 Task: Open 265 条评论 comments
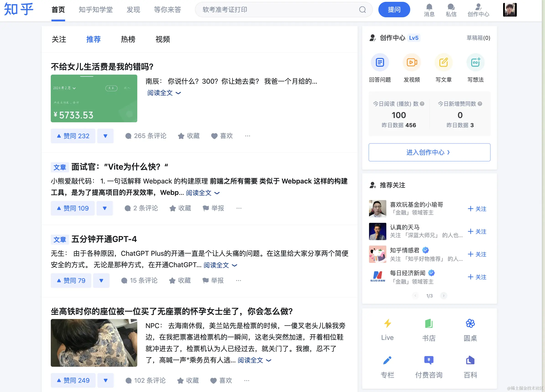click(x=146, y=136)
